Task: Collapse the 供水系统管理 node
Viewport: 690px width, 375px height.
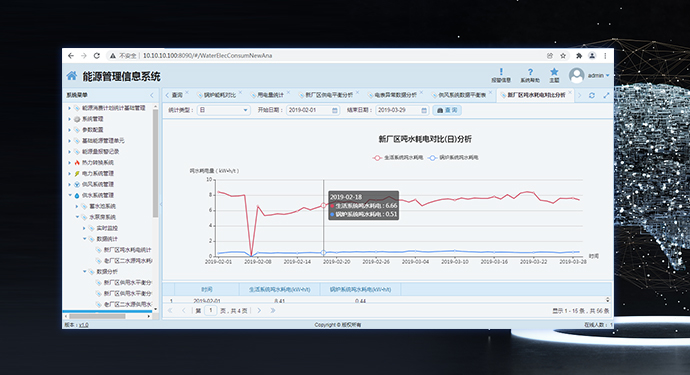Action: [70, 195]
